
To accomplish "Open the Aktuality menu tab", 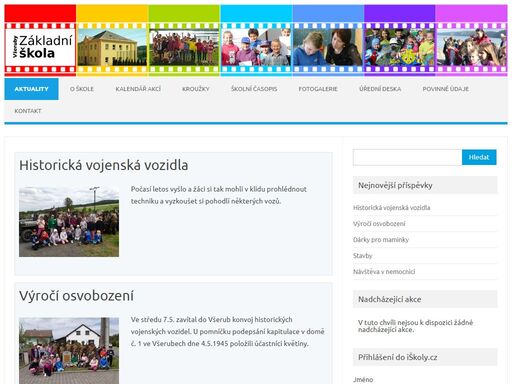I will pyautogui.click(x=31, y=89).
